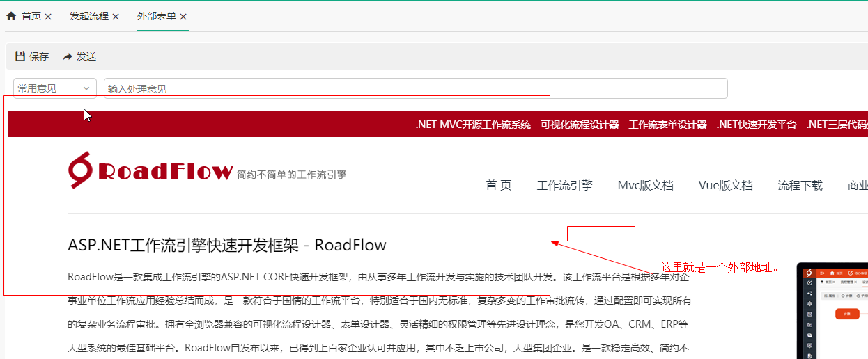Click the send arrow icon
Screen dimensions: 868x359
[68, 56]
